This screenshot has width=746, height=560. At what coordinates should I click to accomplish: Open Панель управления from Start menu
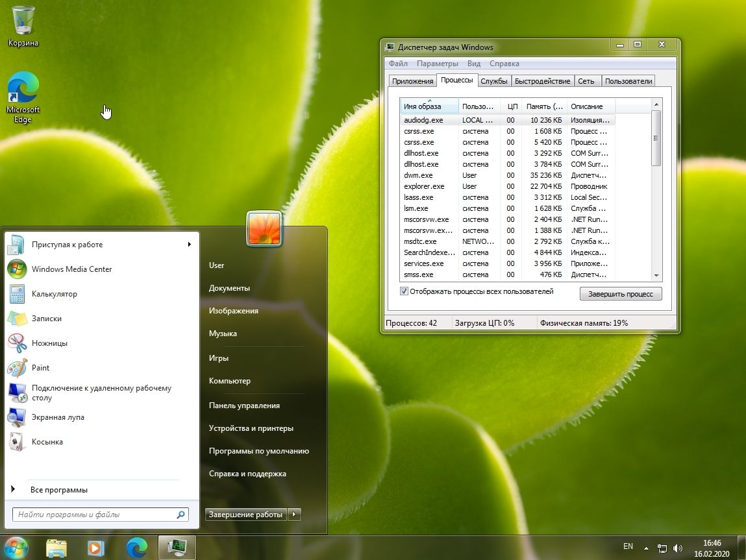click(x=244, y=406)
